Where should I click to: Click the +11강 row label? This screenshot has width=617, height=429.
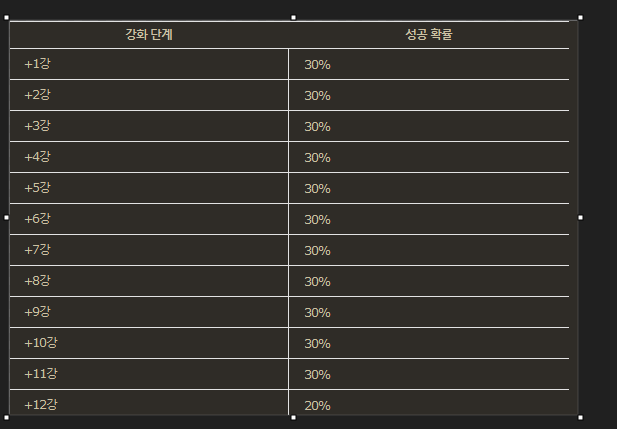(x=41, y=374)
